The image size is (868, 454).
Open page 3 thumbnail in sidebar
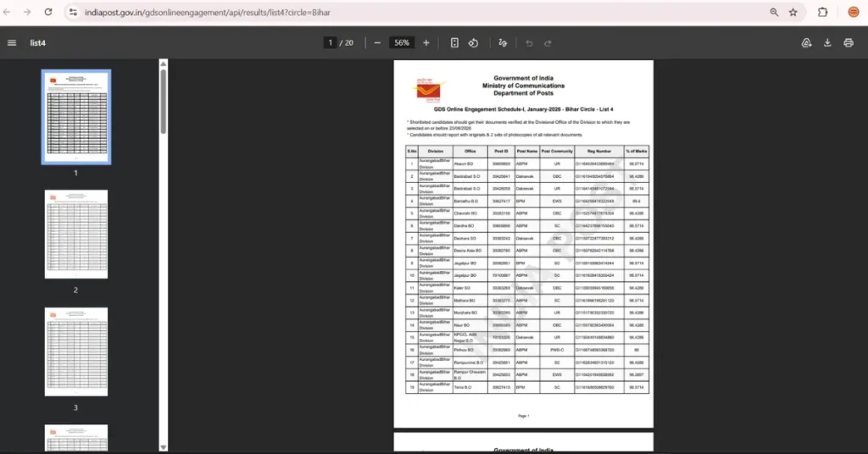coord(76,352)
